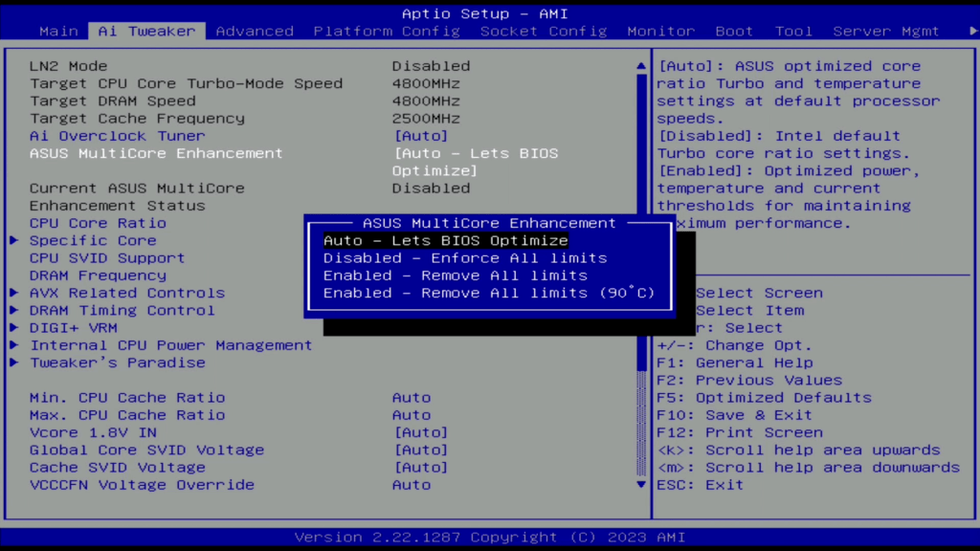Screen dimensions: 980x551
Task: Open Vcore 1.8V IN [Auto] value
Action: 421,432
